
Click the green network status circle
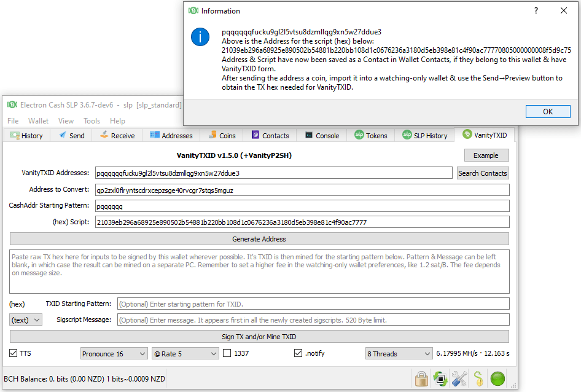[x=497, y=378]
